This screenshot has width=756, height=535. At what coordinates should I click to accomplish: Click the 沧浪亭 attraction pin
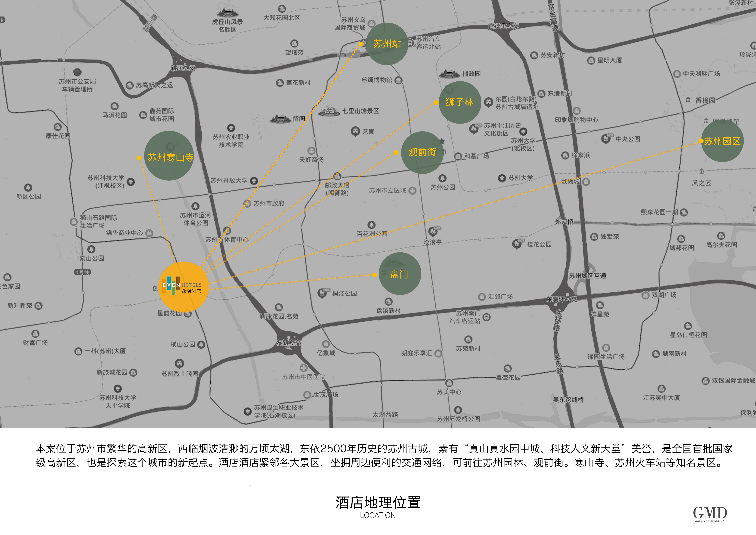pos(433,232)
